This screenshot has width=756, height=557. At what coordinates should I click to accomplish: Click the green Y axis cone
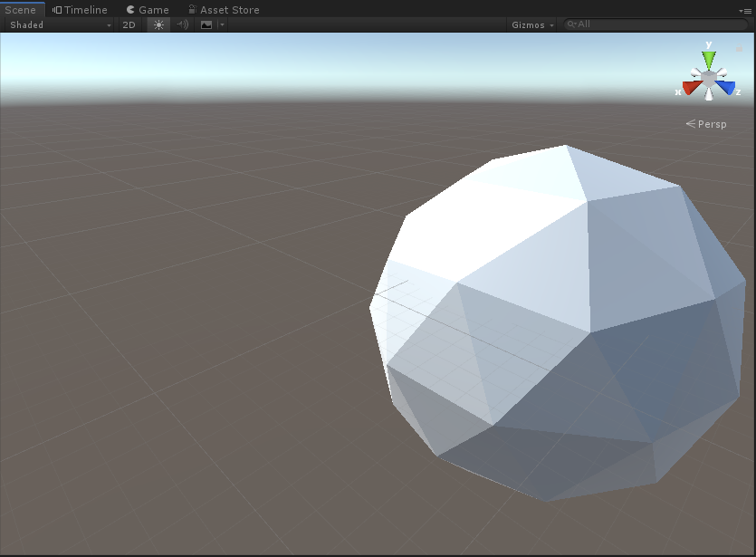[709, 60]
